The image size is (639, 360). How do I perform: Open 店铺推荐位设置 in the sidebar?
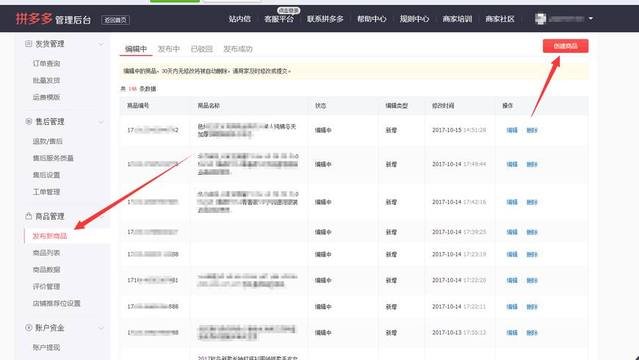pos(57,303)
